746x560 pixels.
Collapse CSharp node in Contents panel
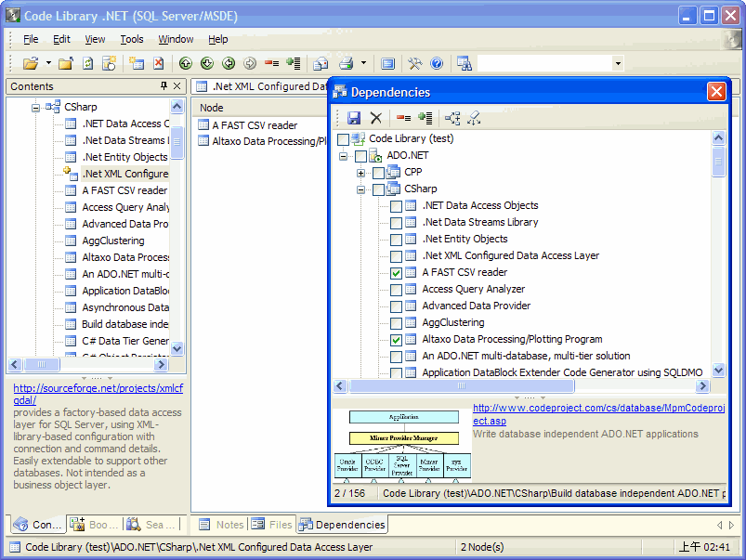click(x=35, y=108)
